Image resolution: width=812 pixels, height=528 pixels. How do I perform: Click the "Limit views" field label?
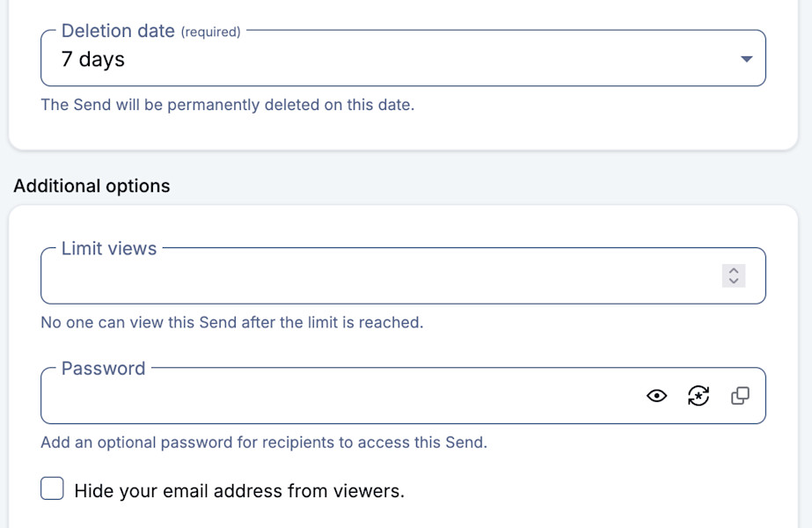(109, 248)
